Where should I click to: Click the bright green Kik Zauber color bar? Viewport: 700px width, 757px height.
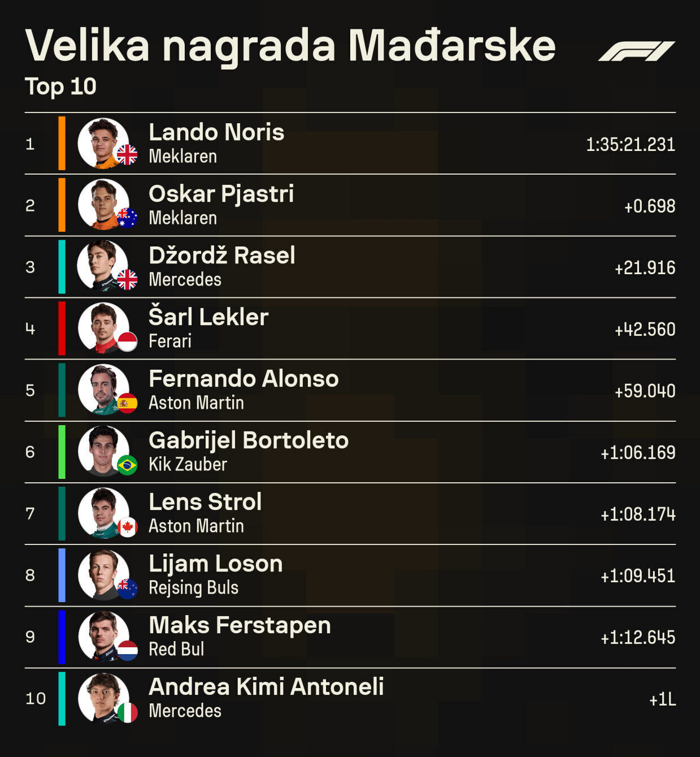point(62,452)
